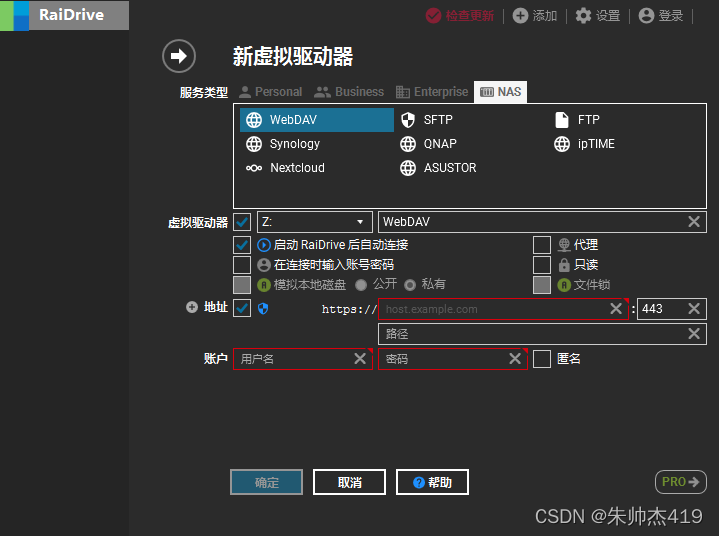Select the 公开 radio button
The image size is (719, 536).
[x=361, y=285]
